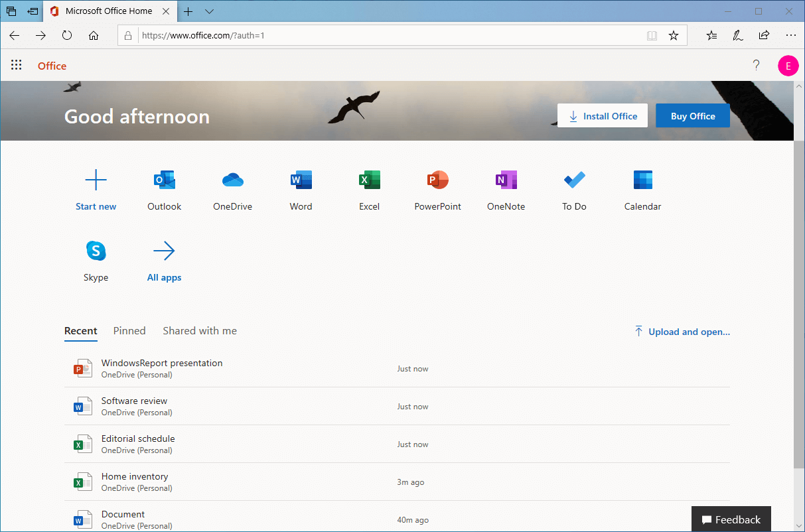
Task: Open Software review document
Action: coord(397,407)
